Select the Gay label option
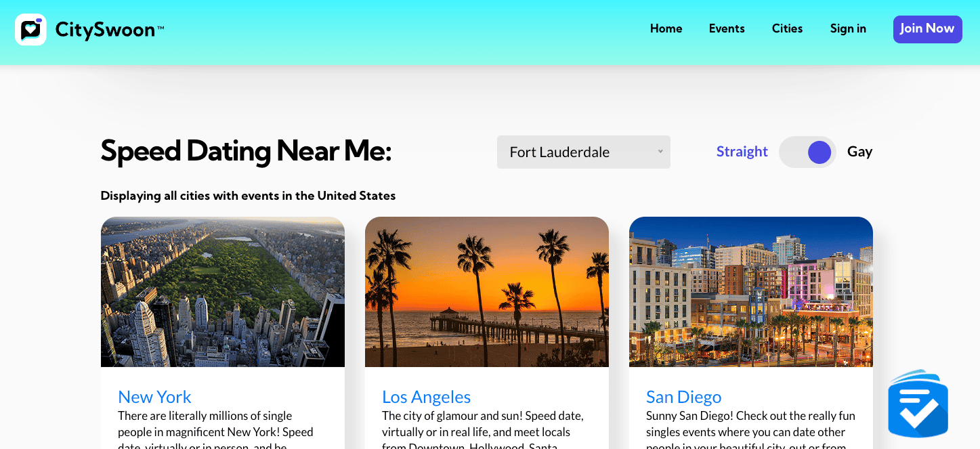Viewport: 980px width, 449px height. 859,152
